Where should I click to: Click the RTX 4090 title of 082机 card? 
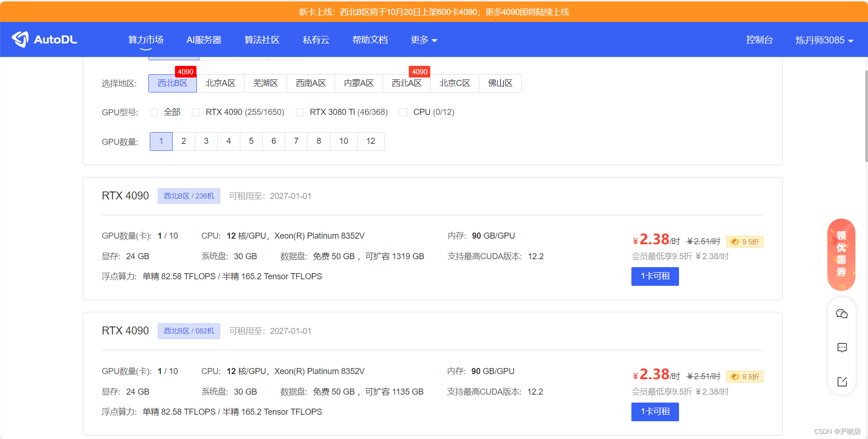point(126,331)
